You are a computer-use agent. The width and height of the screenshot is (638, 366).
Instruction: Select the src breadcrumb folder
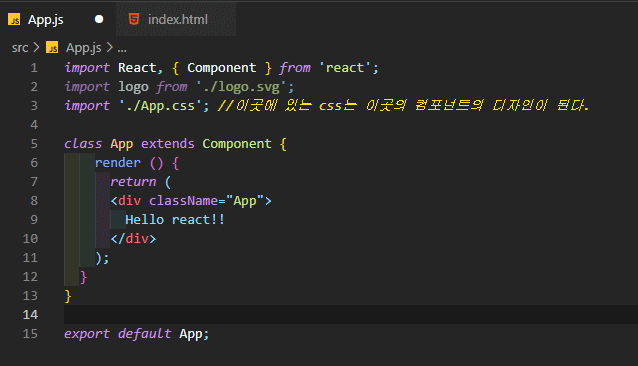[x=20, y=48]
